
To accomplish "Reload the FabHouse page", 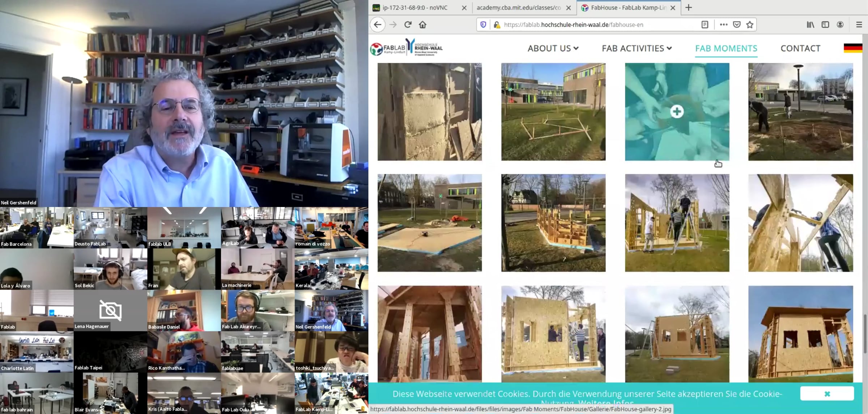I will pos(408,25).
